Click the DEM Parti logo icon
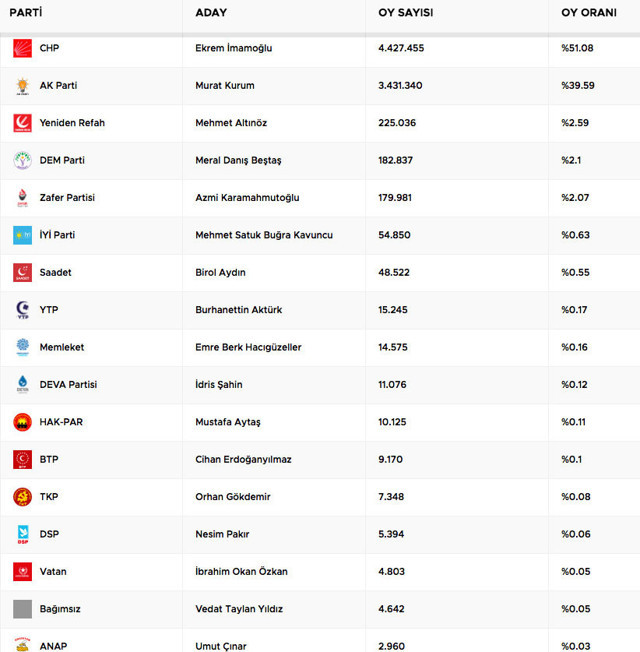This screenshot has width=640, height=652. [x=22, y=160]
